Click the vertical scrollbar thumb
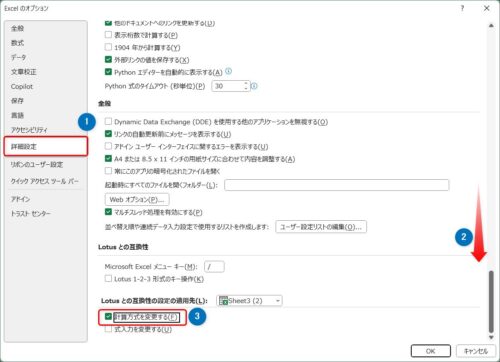Image resolution: width=500 pixels, height=362 pixels. point(491,302)
